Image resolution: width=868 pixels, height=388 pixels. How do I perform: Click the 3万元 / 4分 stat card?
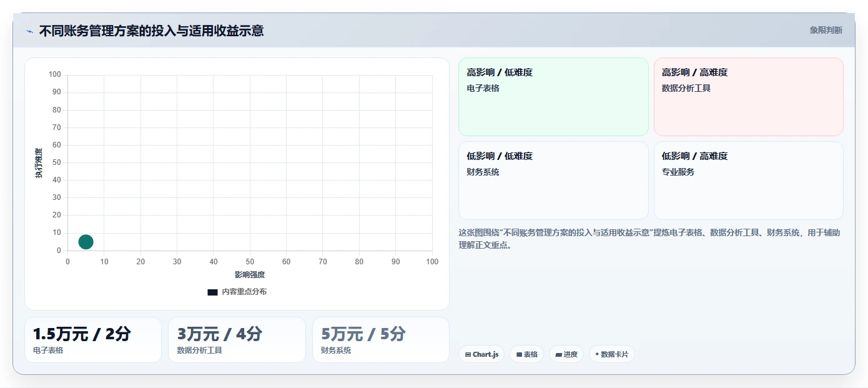pos(237,340)
